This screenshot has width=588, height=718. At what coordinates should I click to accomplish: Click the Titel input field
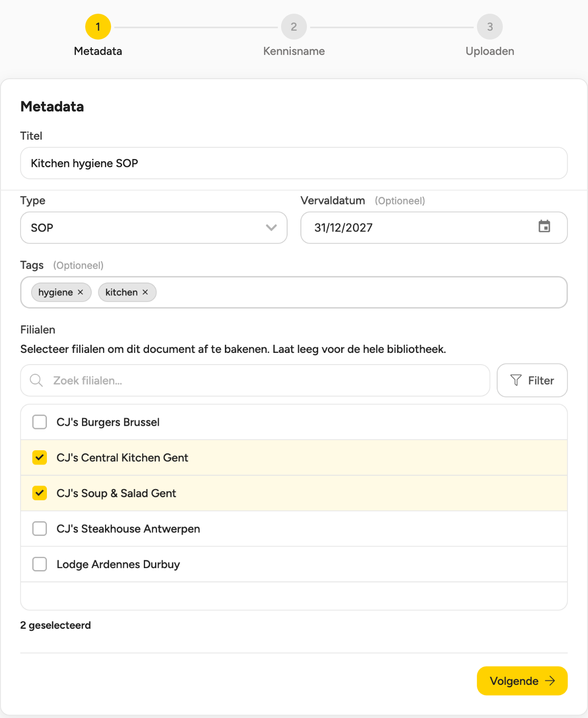pos(294,163)
